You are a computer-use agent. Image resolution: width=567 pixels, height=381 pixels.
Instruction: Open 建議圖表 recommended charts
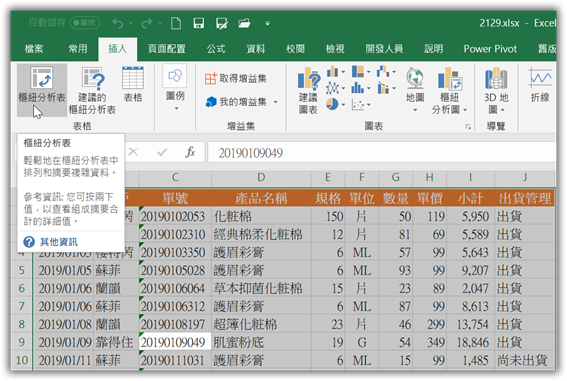point(308,90)
